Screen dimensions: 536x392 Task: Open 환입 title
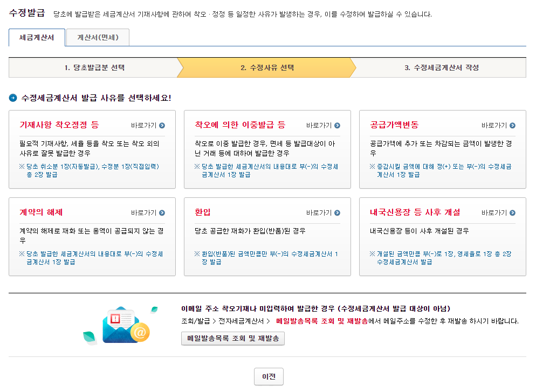203,212
